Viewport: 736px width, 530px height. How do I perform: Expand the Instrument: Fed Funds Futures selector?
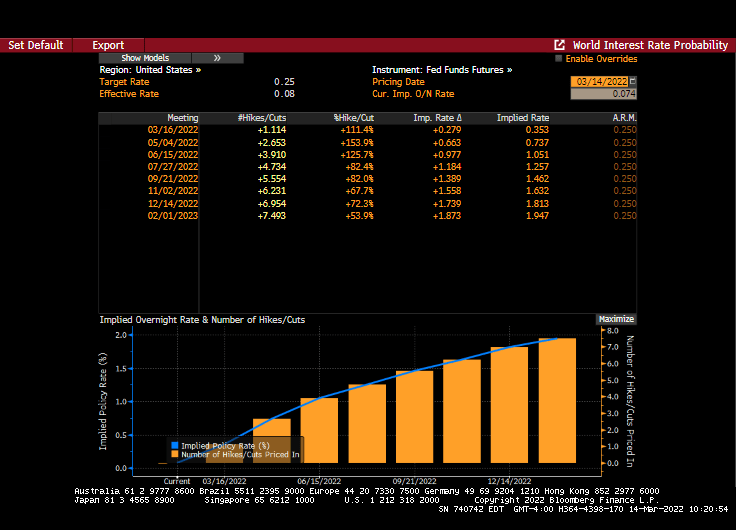(x=441, y=70)
